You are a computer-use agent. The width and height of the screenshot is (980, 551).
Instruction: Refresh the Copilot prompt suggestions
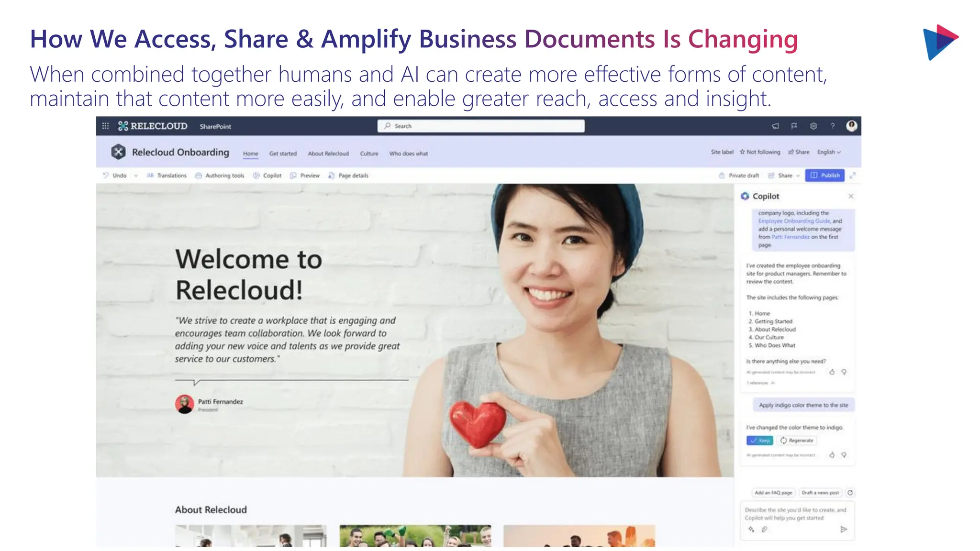850,492
